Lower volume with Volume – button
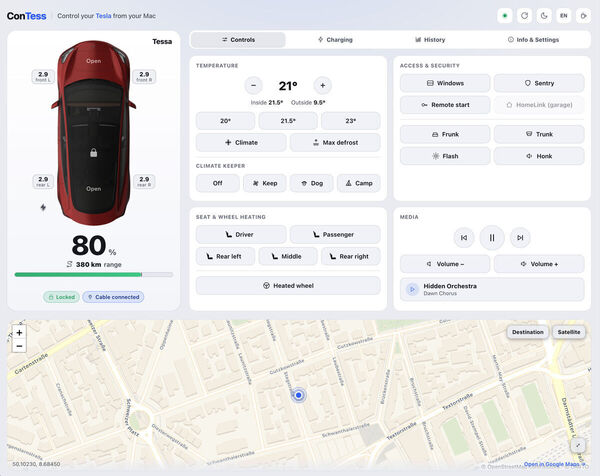The height and width of the screenshot is (476, 600). pyautogui.click(x=445, y=264)
